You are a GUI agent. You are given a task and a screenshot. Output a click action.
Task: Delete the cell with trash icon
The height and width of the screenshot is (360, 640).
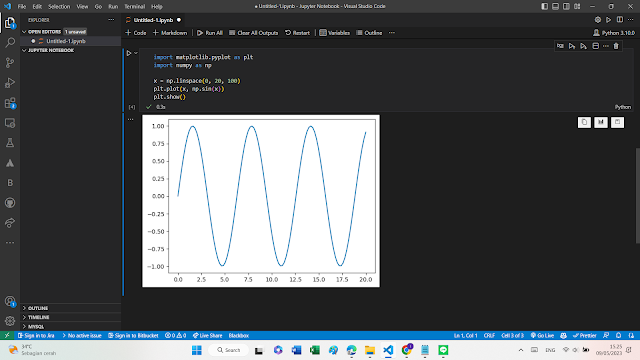[x=616, y=46]
